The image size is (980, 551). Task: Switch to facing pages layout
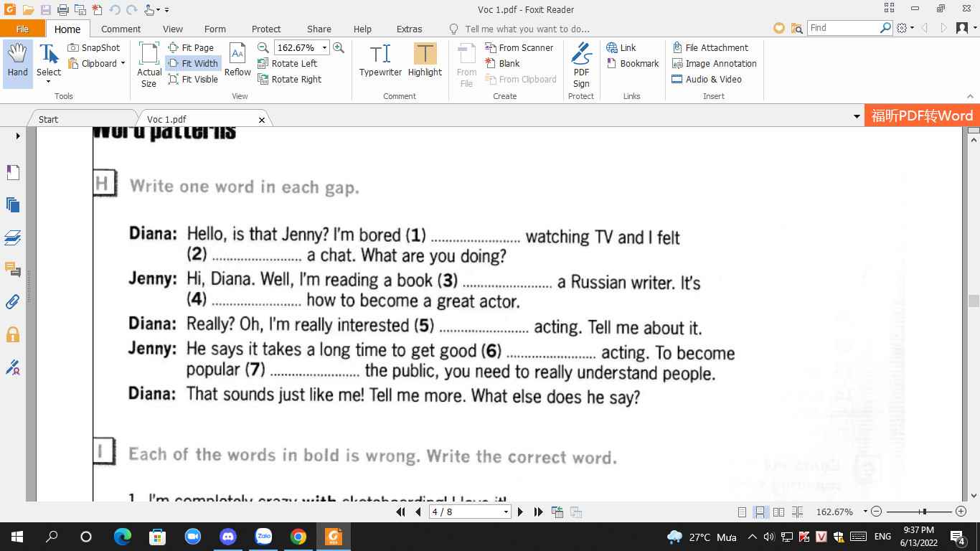coord(778,512)
